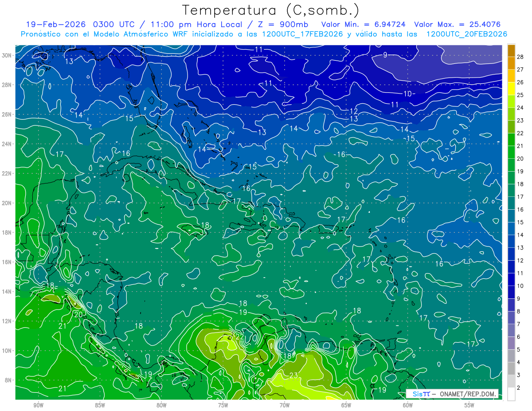
Task: Click the "23" contour label over Venezuela
Action: click(x=293, y=376)
